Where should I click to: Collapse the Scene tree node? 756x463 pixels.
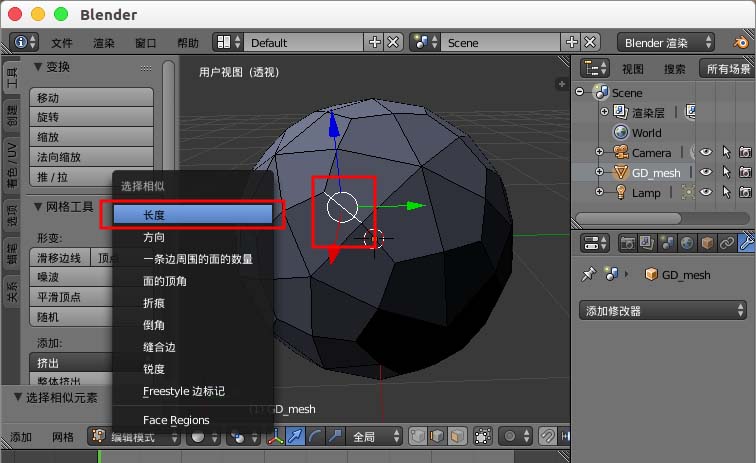click(580, 91)
